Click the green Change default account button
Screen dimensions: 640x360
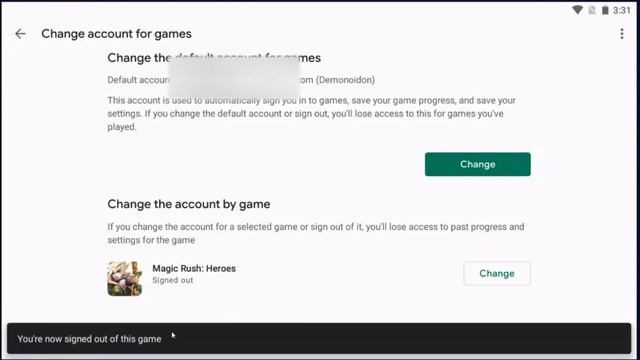pyautogui.click(x=478, y=164)
